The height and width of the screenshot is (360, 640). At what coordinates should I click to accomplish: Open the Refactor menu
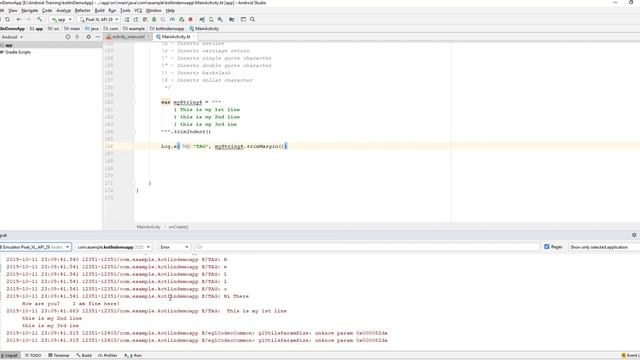tap(82, 10)
